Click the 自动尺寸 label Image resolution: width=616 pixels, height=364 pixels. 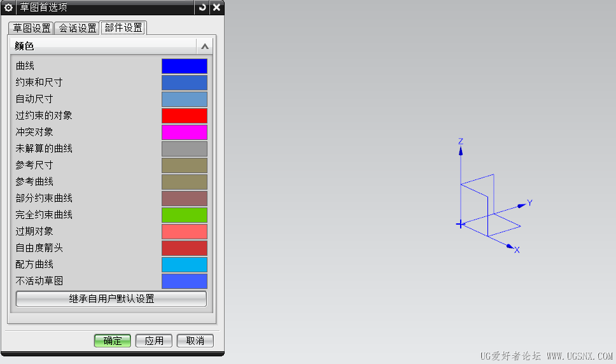tap(34, 99)
